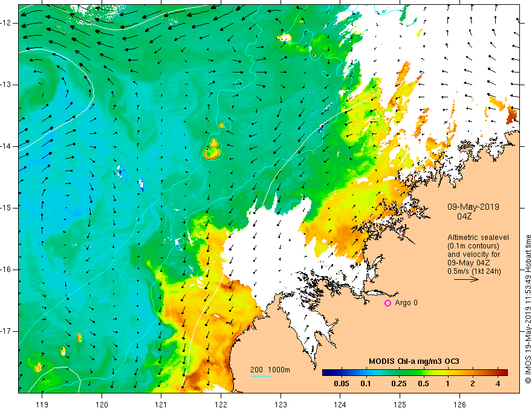Click the '200 1000m' bathymetry legend label
This screenshot has height=411, width=532.
(x=270, y=370)
